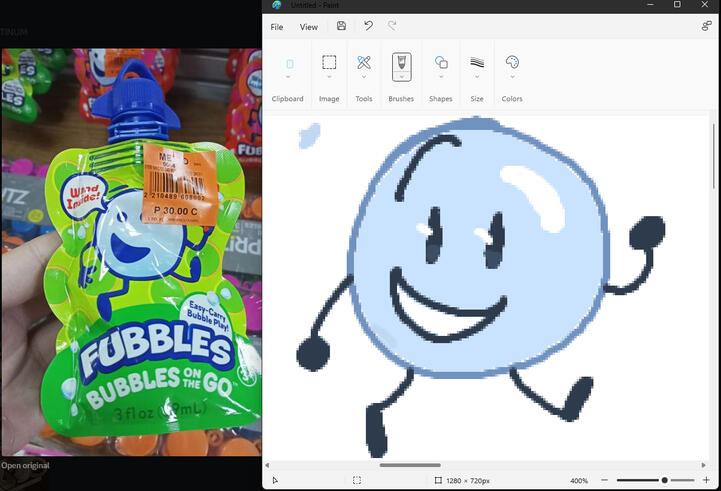
Task: Open the Shapes icon in ribbon
Action: click(x=441, y=62)
